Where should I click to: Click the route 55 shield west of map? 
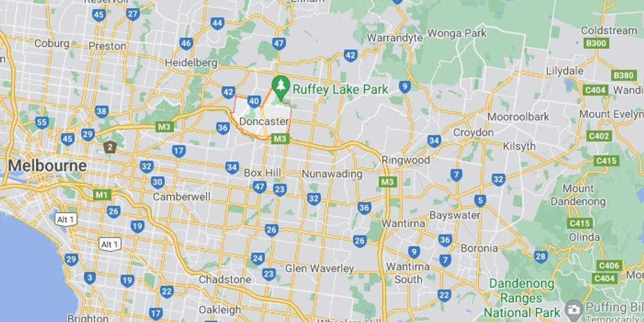pyautogui.click(x=42, y=123)
